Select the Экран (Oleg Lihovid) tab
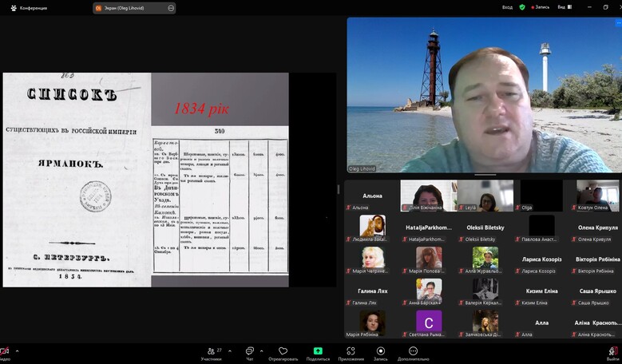The width and height of the screenshot is (622, 364). 134,8
